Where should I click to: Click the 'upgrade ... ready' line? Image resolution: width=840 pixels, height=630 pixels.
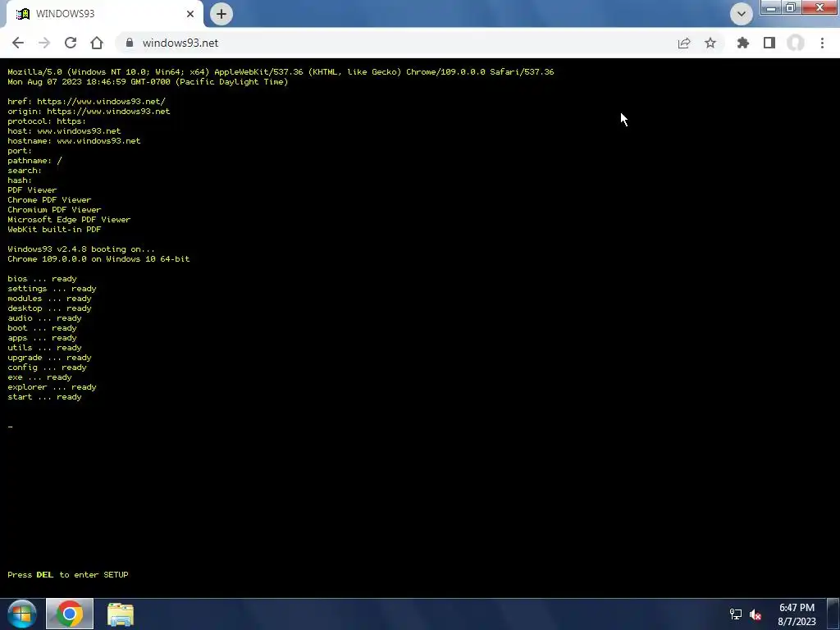(x=49, y=358)
